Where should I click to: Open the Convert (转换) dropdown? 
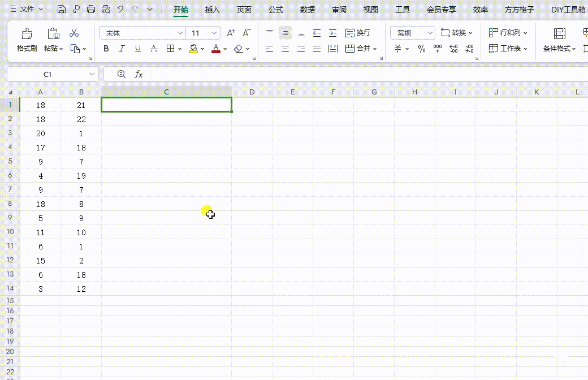coord(456,33)
